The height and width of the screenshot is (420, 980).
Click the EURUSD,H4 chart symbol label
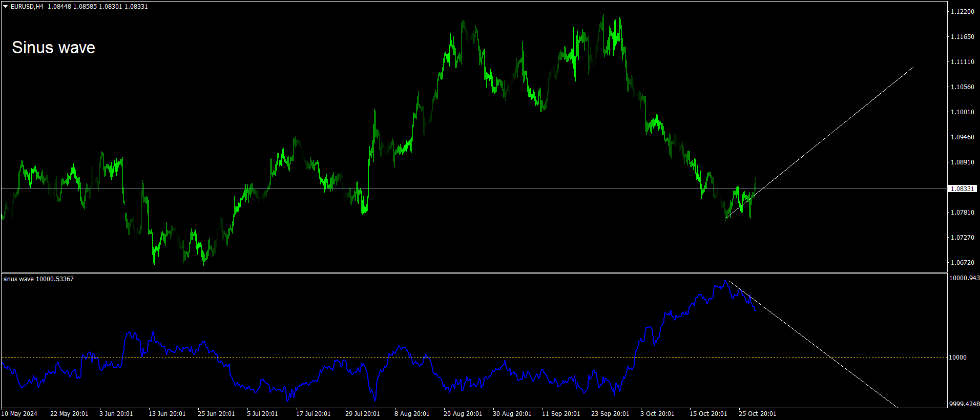coord(27,7)
